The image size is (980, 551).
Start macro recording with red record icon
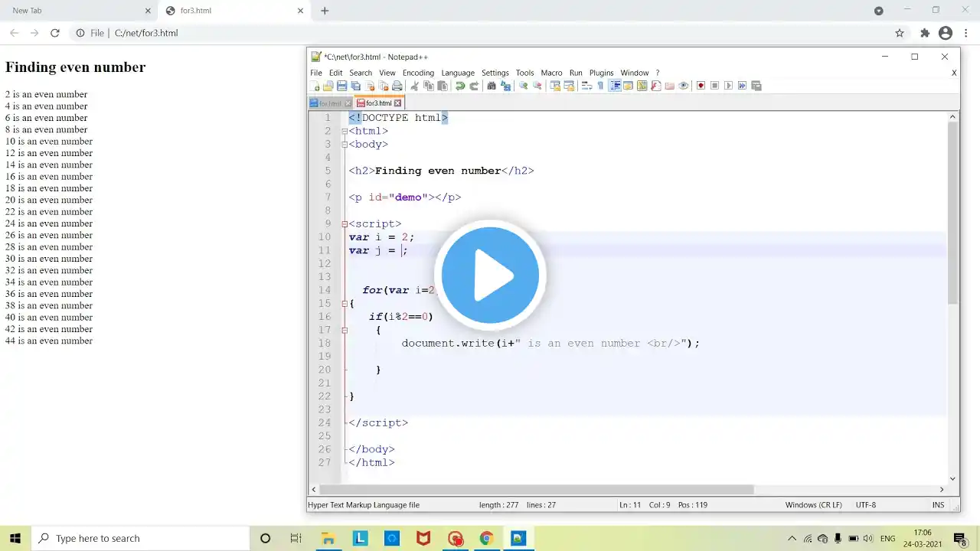click(x=701, y=86)
